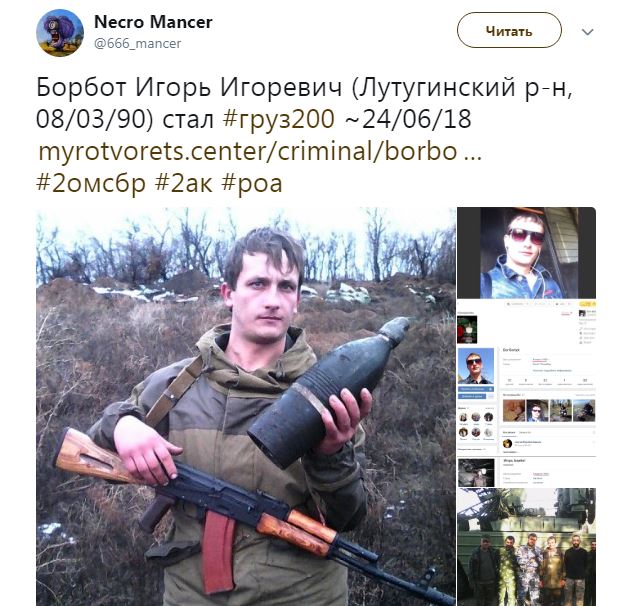Click the tweet text body
The height and width of the screenshot is (606, 632).
pyautogui.click(x=304, y=135)
